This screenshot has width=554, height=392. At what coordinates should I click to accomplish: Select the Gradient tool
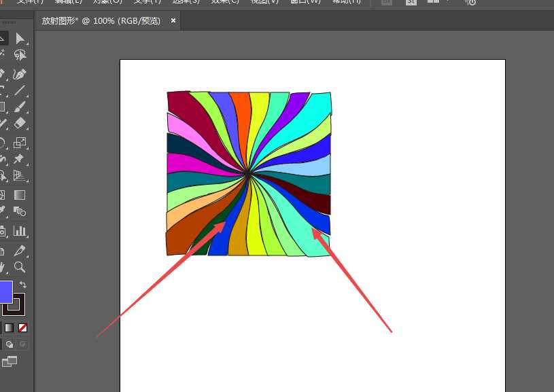20,196
